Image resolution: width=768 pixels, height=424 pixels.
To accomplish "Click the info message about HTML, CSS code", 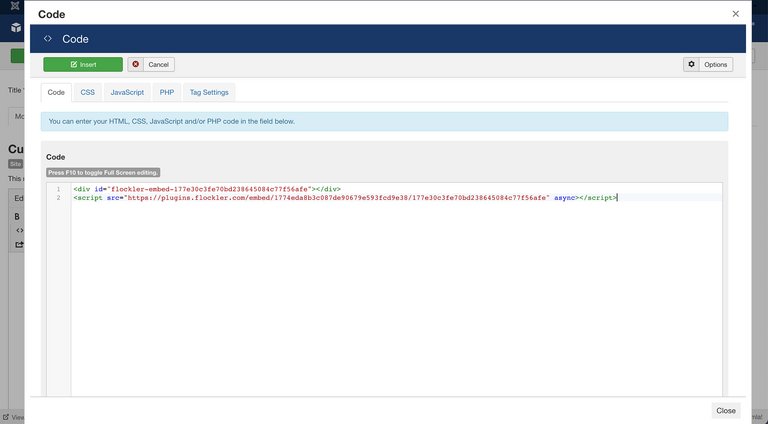I will pyautogui.click(x=384, y=121).
